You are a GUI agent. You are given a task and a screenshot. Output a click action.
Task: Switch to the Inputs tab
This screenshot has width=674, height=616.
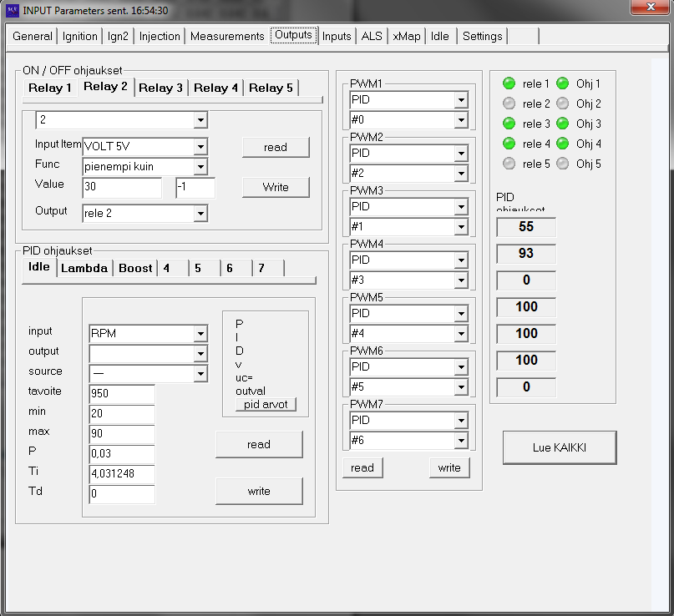tap(337, 36)
